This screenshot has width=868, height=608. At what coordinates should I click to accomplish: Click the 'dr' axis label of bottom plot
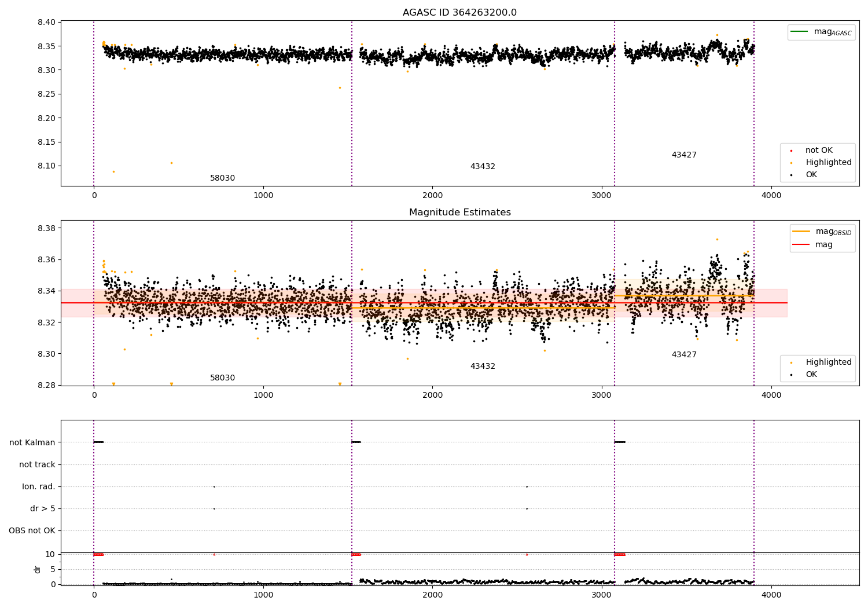point(37,569)
